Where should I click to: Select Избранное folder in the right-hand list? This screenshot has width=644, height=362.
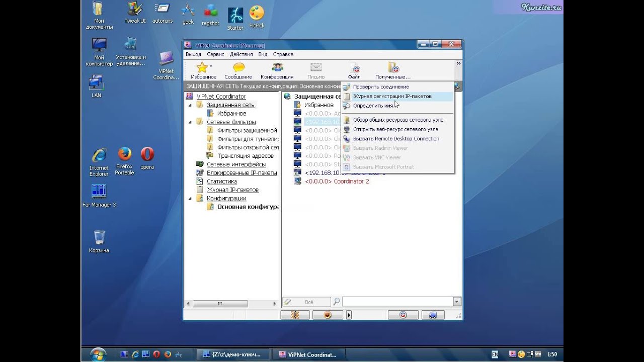click(x=318, y=105)
